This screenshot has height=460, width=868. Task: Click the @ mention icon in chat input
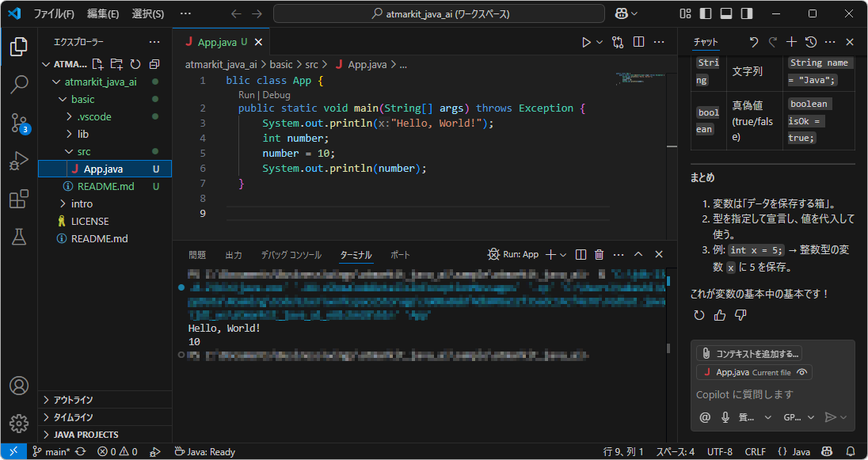(x=705, y=417)
